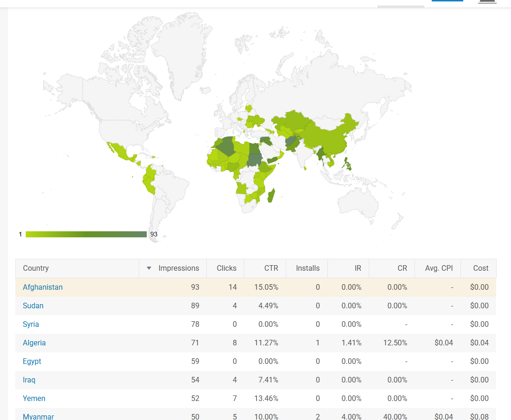Select Madagascar on the world map

(271, 196)
